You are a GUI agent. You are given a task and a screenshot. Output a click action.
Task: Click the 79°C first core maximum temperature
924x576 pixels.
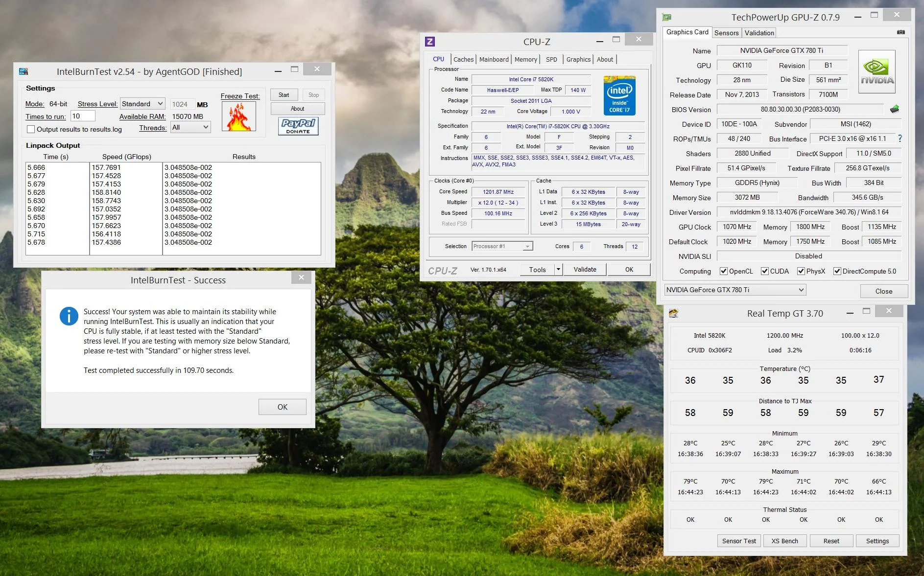(x=690, y=481)
